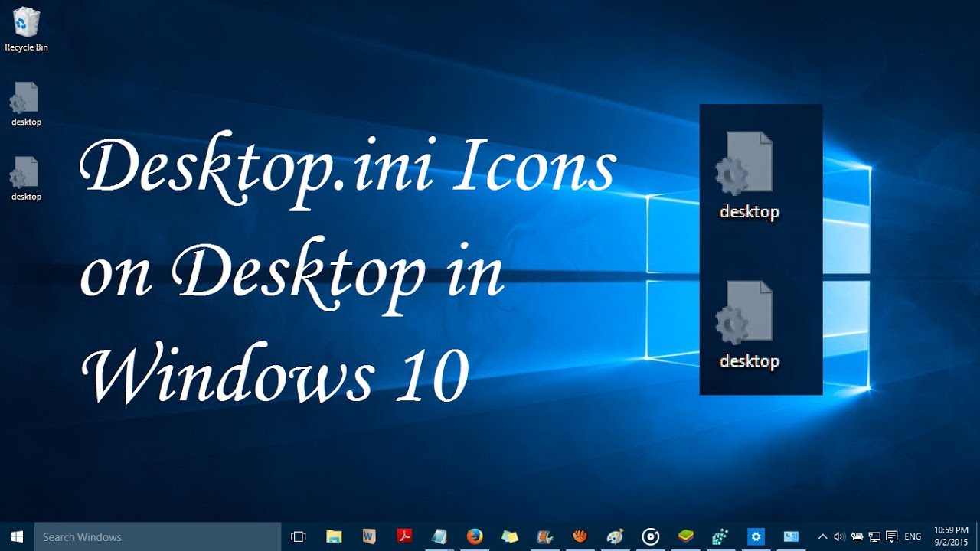Launch BlueStacks from the taskbar
This screenshot has height=551, width=980.
[x=686, y=536]
